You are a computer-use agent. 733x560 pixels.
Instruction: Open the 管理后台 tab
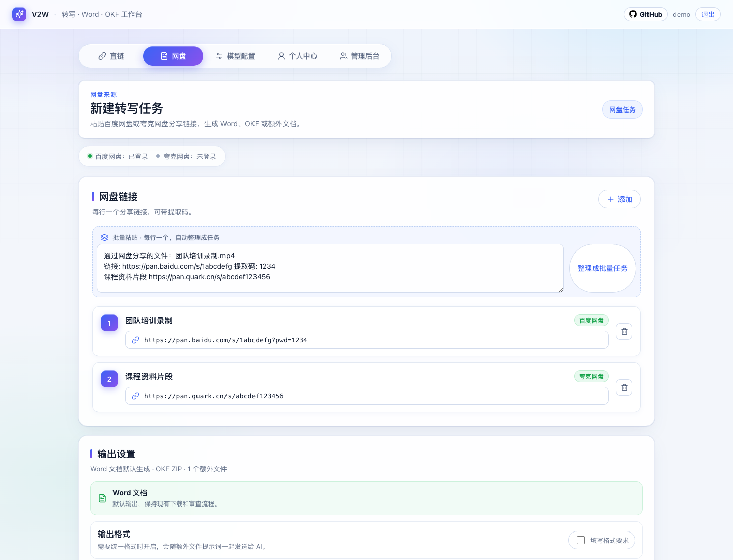pyautogui.click(x=359, y=56)
